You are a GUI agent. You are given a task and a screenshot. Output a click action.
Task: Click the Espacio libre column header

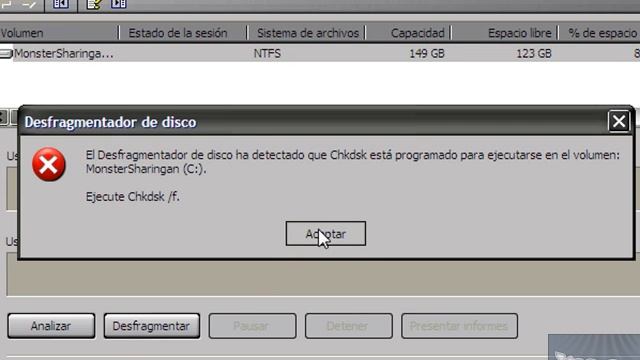[504, 33]
